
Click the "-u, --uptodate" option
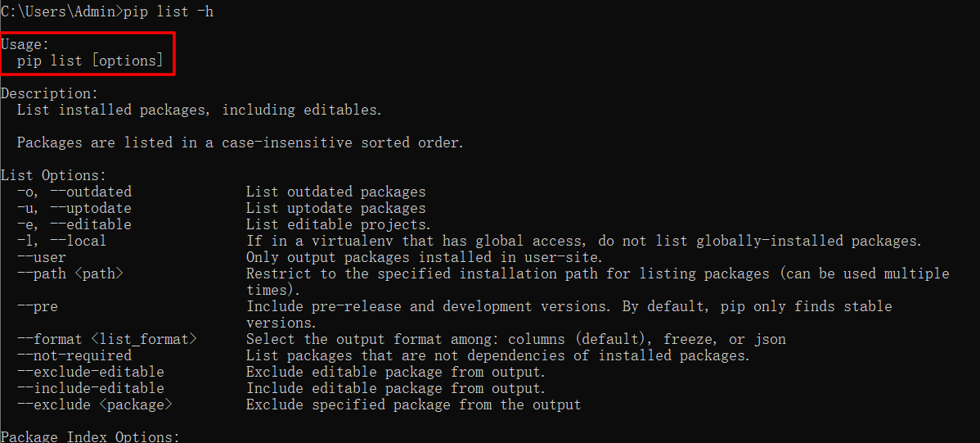point(74,208)
